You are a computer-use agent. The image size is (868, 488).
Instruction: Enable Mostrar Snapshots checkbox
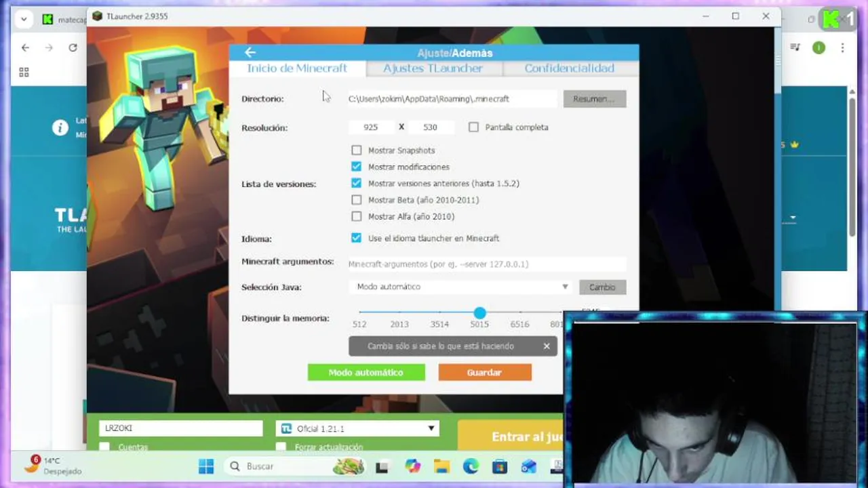tap(357, 150)
